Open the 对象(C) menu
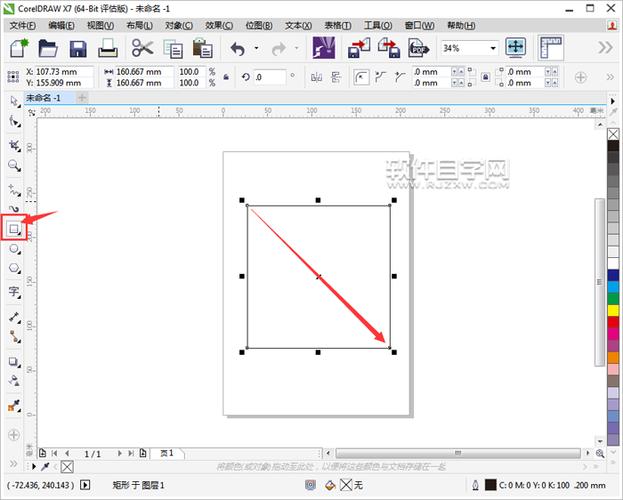The height and width of the screenshot is (500, 623). [179, 25]
